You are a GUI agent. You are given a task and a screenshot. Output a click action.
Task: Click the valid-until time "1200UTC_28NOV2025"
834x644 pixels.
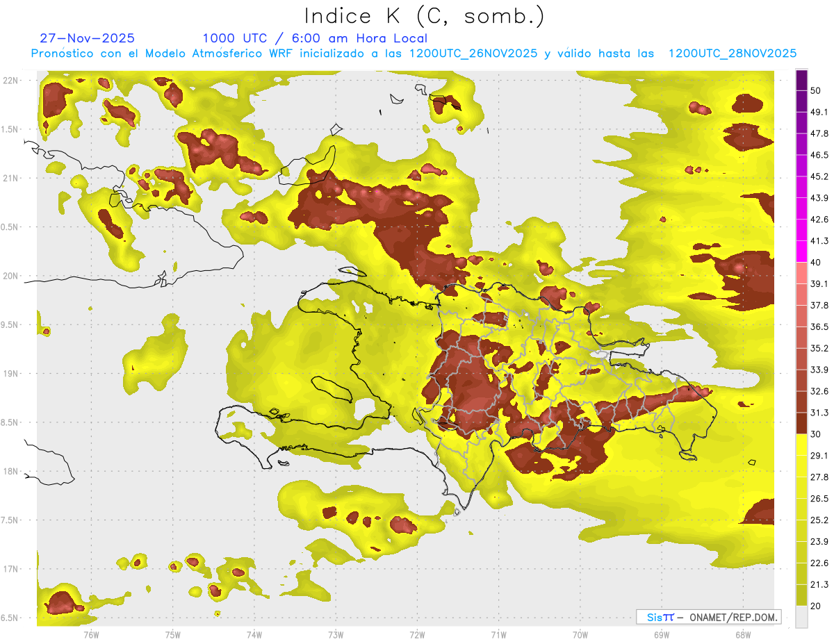(733, 53)
